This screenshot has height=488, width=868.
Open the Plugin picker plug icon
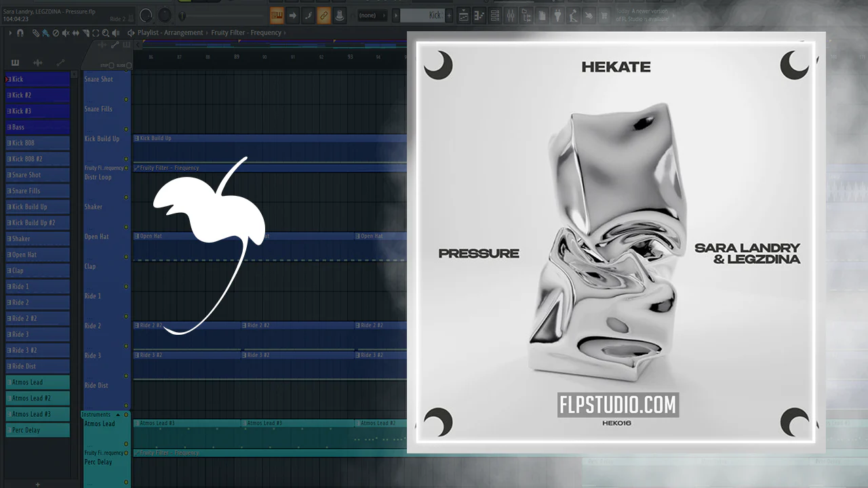(557, 15)
